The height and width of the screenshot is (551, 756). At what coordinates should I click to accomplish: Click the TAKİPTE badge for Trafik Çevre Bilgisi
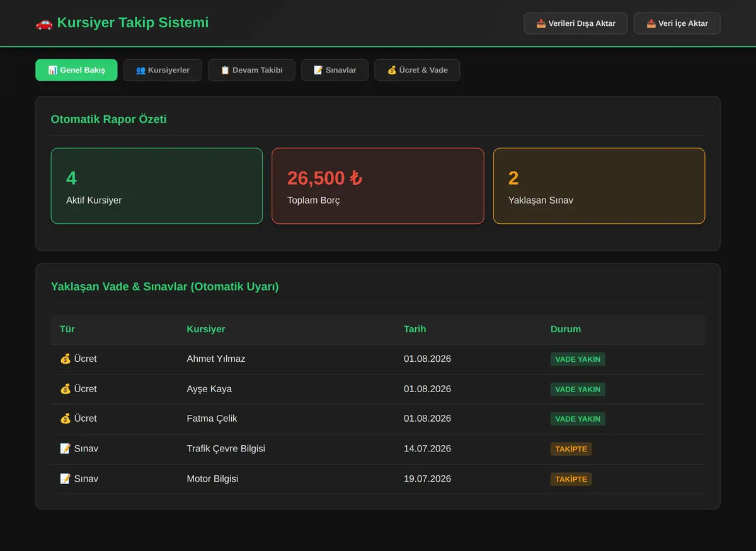pos(571,449)
